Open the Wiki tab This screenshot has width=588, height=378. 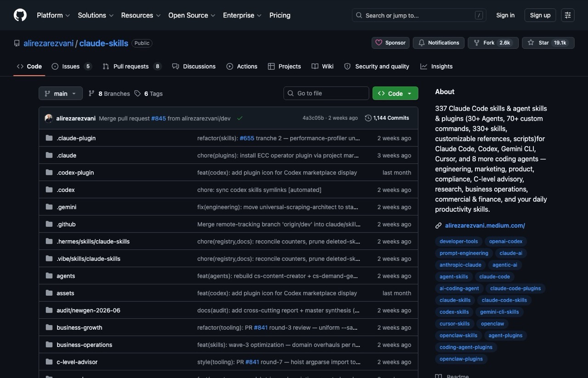pos(322,66)
